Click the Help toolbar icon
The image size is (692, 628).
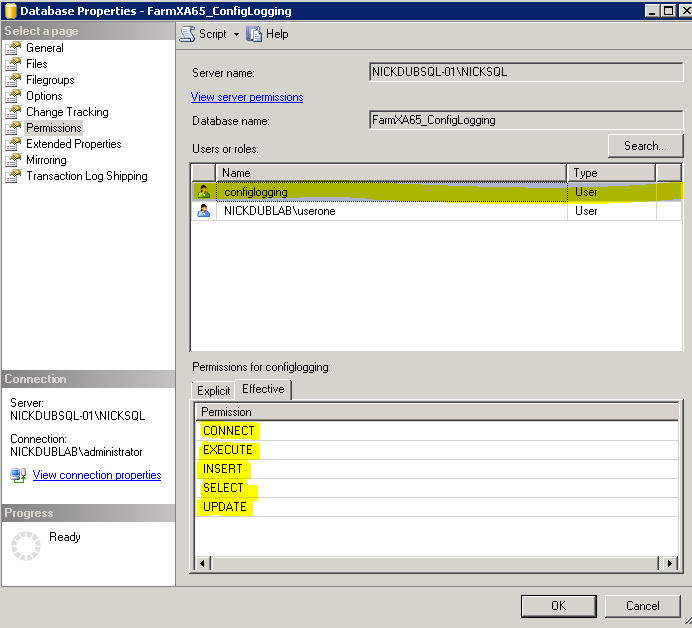254,34
